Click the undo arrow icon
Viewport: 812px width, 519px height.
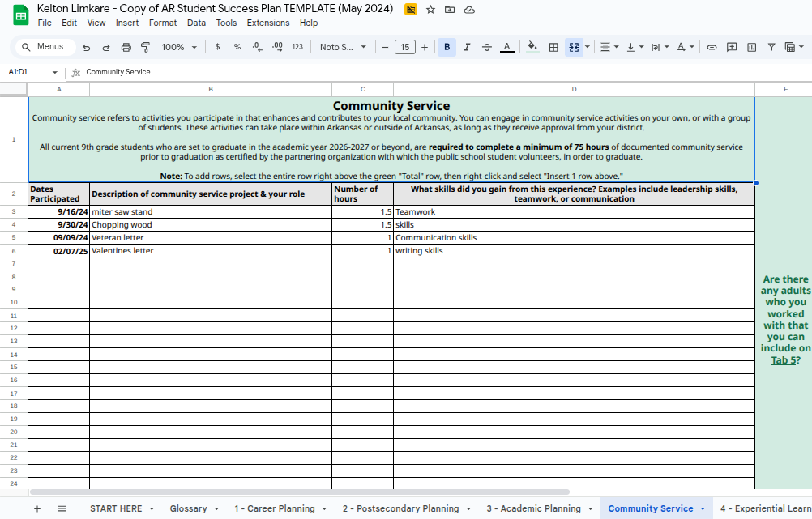[86, 47]
